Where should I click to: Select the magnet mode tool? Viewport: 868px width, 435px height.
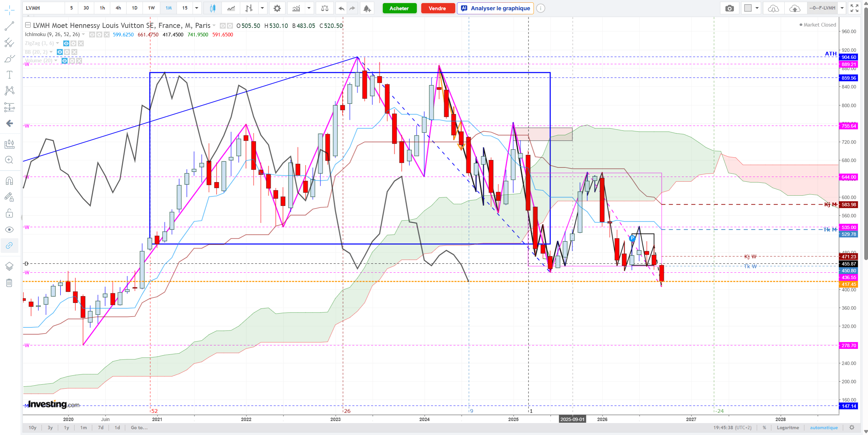tap(9, 181)
